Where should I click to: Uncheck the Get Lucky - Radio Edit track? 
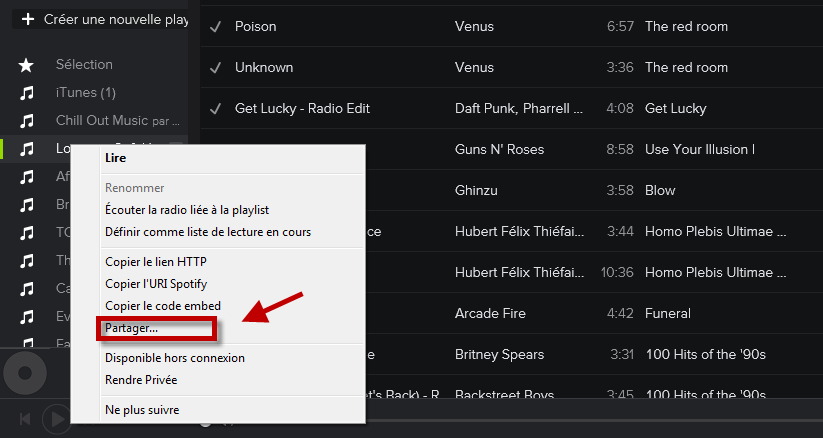pyautogui.click(x=215, y=108)
